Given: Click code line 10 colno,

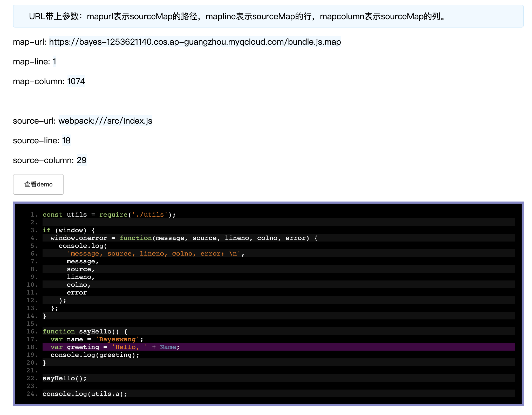Looking at the screenshot, I should (79, 285).
